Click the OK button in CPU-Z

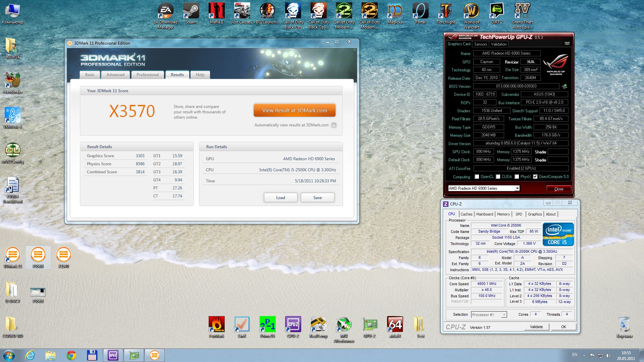(x=563, y=327)
